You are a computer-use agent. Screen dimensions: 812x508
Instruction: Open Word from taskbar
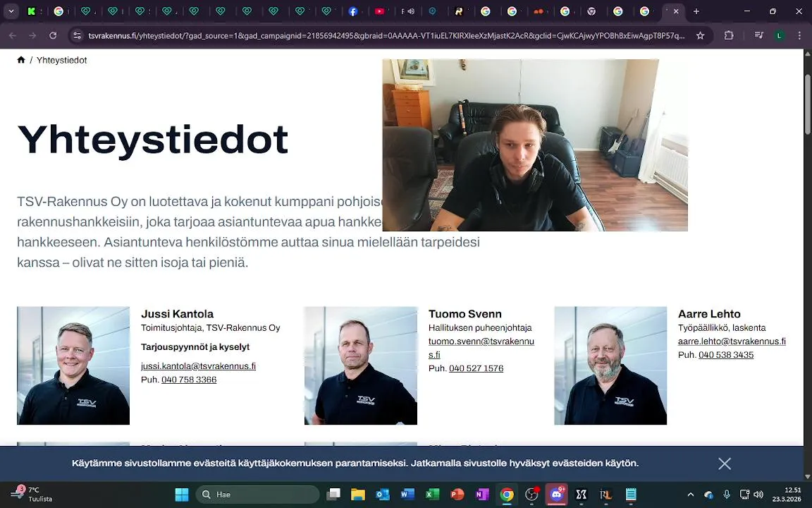point(407,495)
